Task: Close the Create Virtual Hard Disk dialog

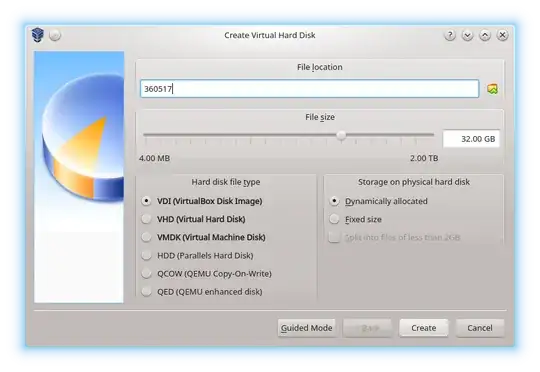Action: coord(502,35)
